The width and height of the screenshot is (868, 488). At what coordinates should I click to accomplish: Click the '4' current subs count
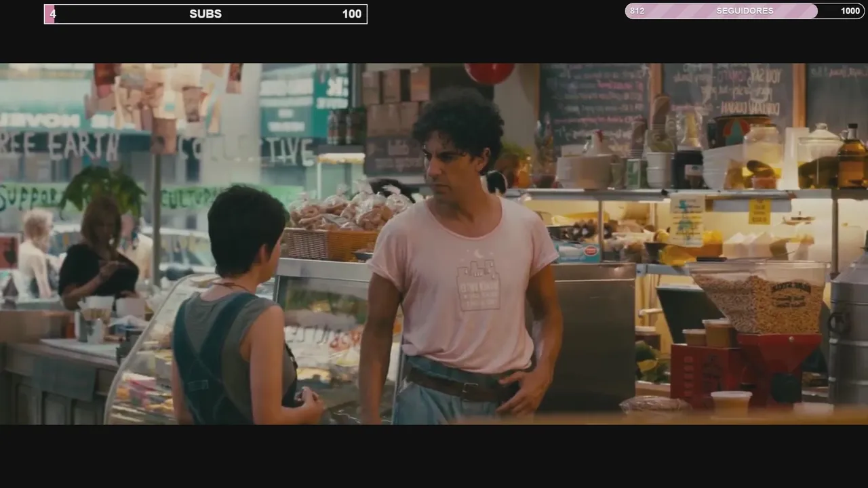click(53, 14)
